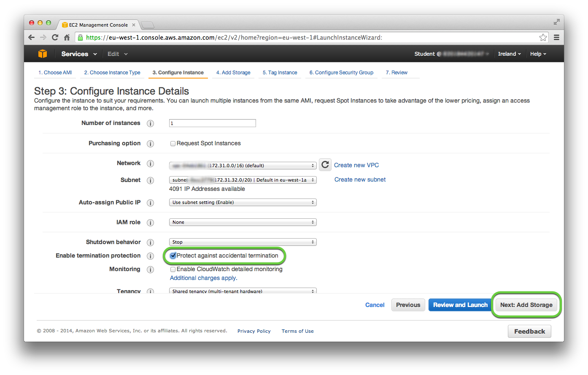Open the Help menu
Viewport: 588px width, 375px height.
click(538, 54)
